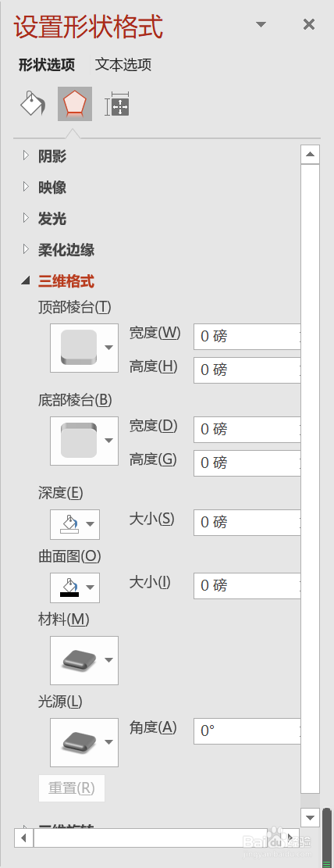Screen dimensions: 334x868
Task: Collapse the 三维格式 section
Action: point(58,281)
